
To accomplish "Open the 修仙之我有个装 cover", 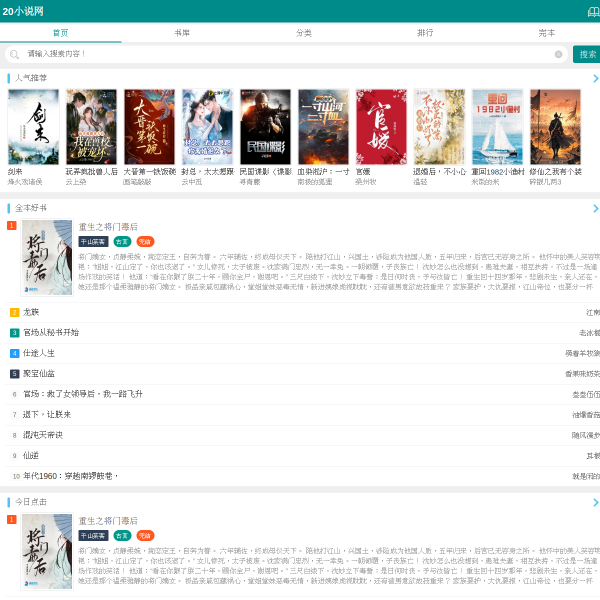I will (555, 127).
